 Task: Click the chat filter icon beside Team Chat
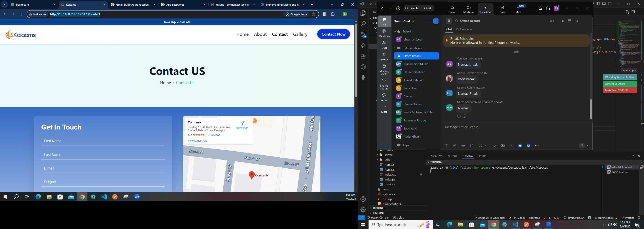click(429, 21)
